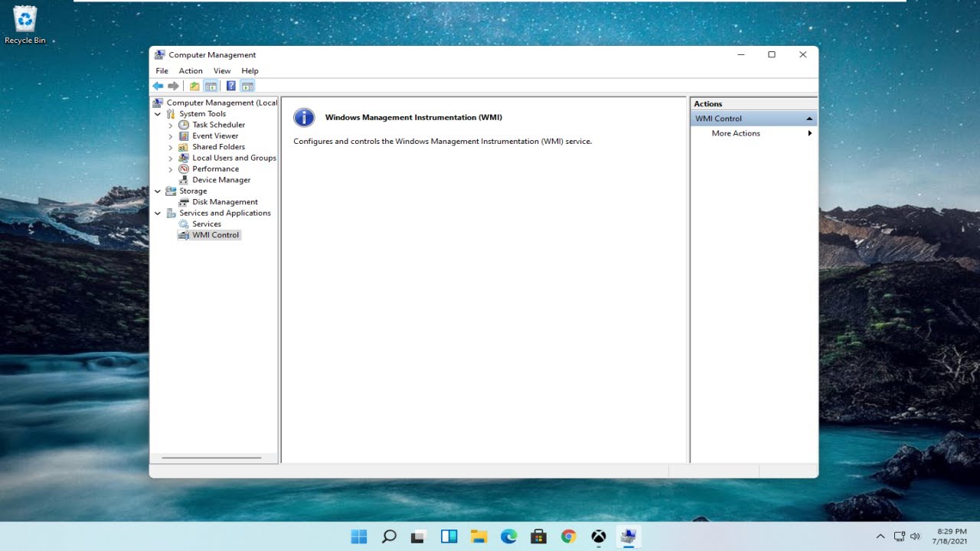This screenshot has height=551, width=980.
Task: Expand the Event Viewer node
Action: click(171, 136)
